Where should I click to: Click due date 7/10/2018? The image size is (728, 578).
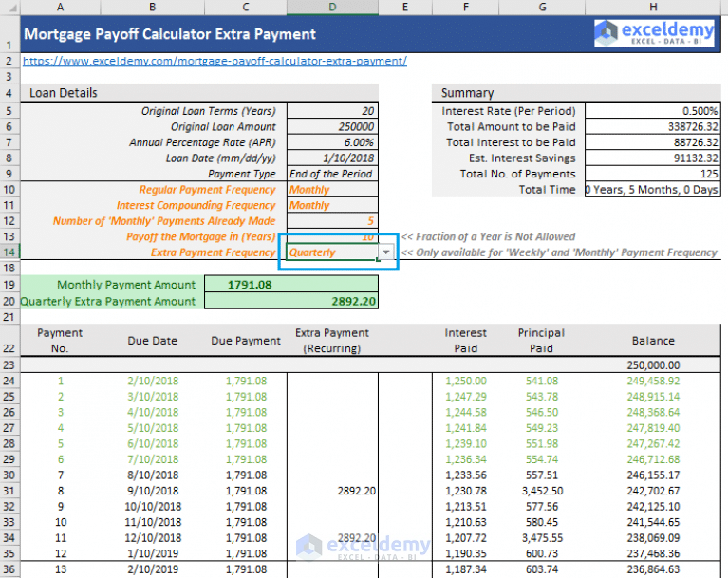(153, 459)
